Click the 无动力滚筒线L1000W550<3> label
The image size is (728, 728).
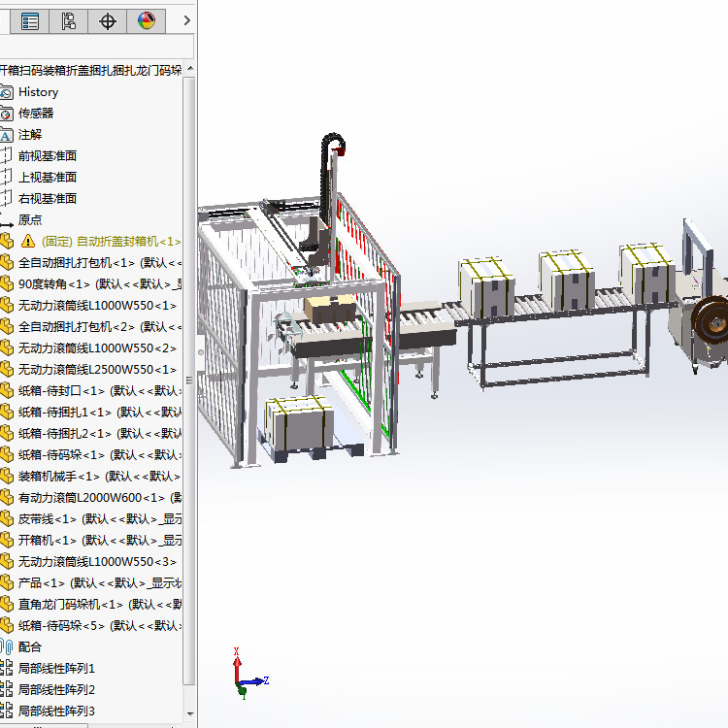coord(97,562)
